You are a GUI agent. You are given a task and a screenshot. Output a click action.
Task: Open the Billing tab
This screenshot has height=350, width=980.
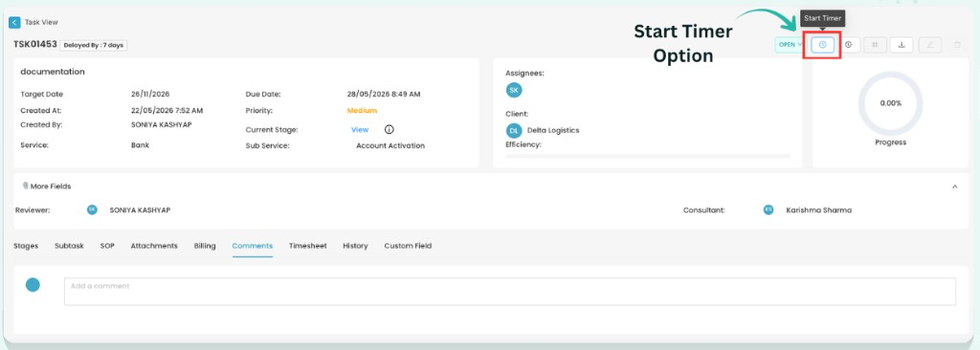[x=205, y=247]
